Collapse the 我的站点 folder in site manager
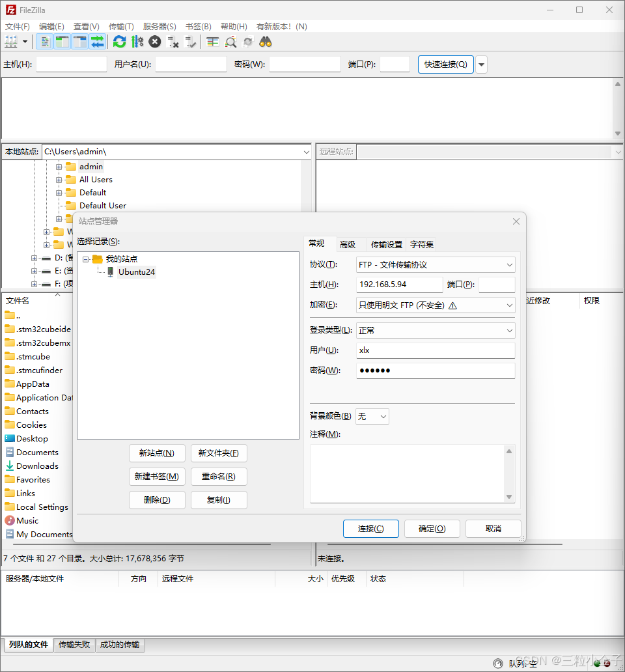The image size is (625, 672). click(x=86, y=259)
